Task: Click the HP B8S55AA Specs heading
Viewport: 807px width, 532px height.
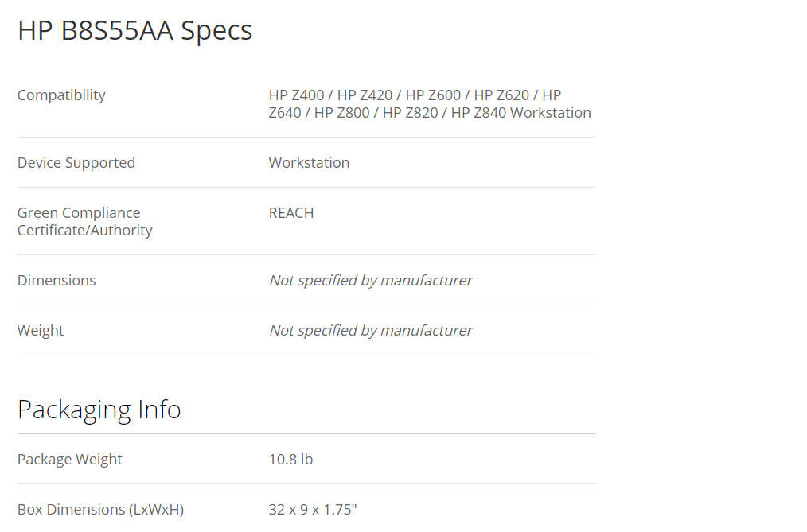Action: pos(134,30)
